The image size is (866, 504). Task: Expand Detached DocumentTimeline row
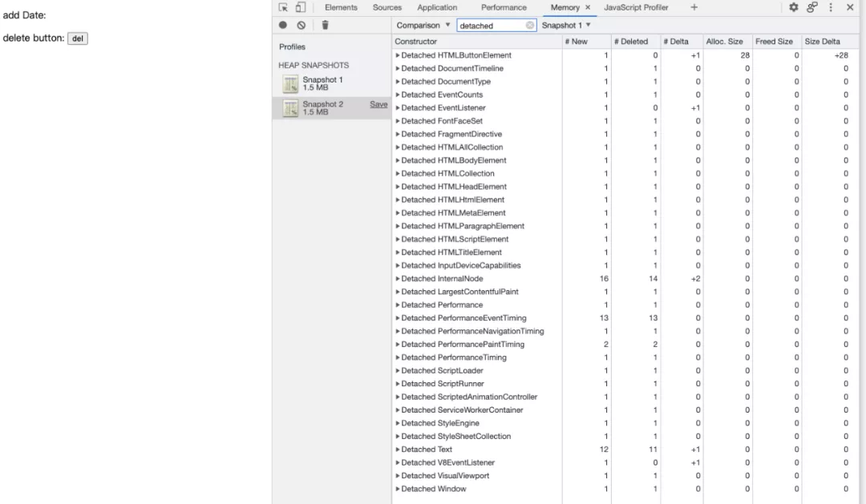(397, 68)
